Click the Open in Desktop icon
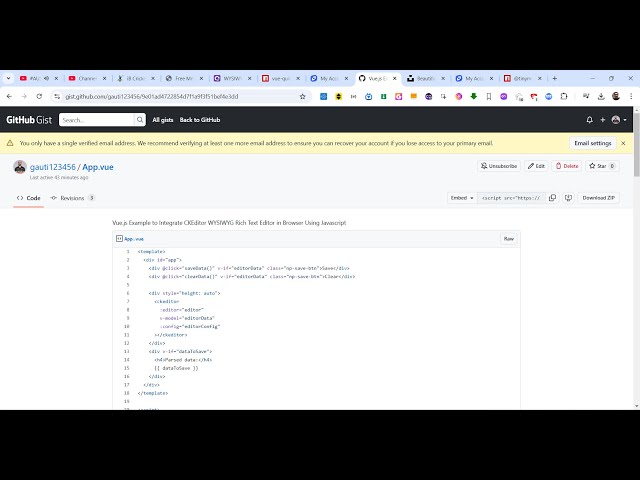 coord(567,198)
